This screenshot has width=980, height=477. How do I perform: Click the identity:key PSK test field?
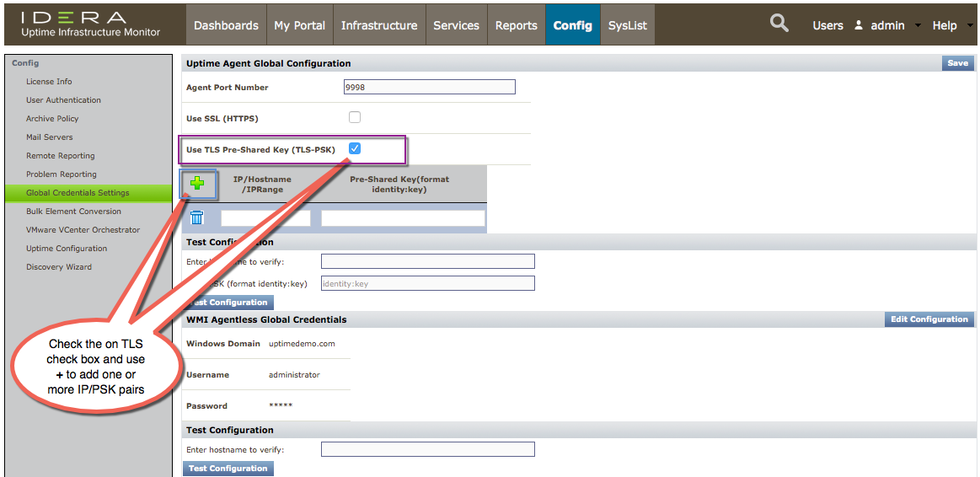point(428,283)
